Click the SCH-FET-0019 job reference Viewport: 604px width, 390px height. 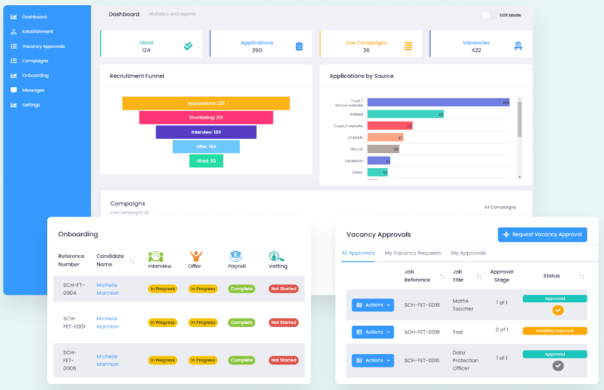422,305
